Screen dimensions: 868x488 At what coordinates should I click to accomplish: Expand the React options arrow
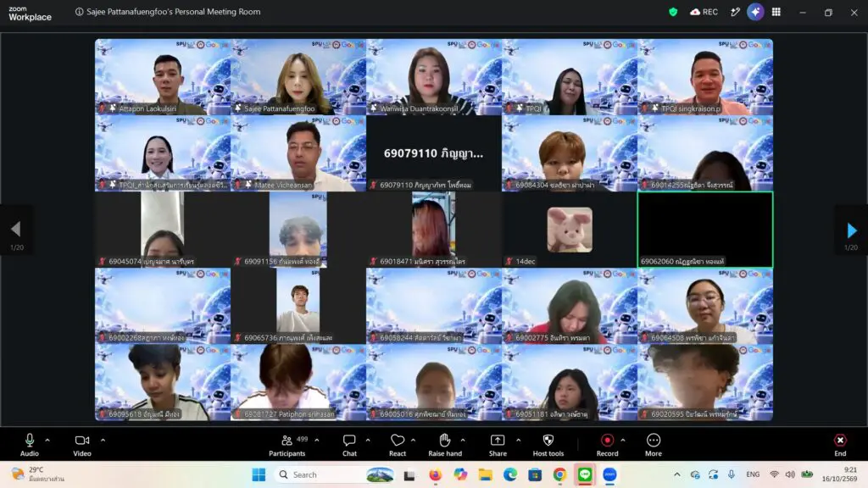point(413,441)
